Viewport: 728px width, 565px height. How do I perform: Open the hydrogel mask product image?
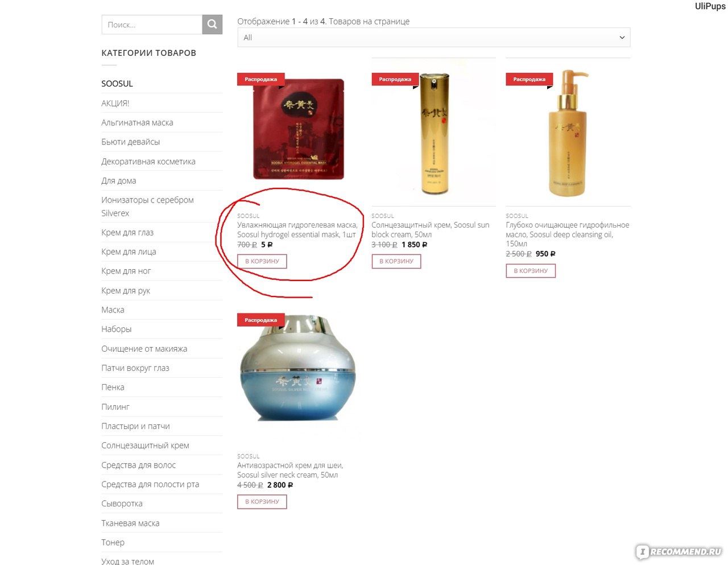pos(299,129)
